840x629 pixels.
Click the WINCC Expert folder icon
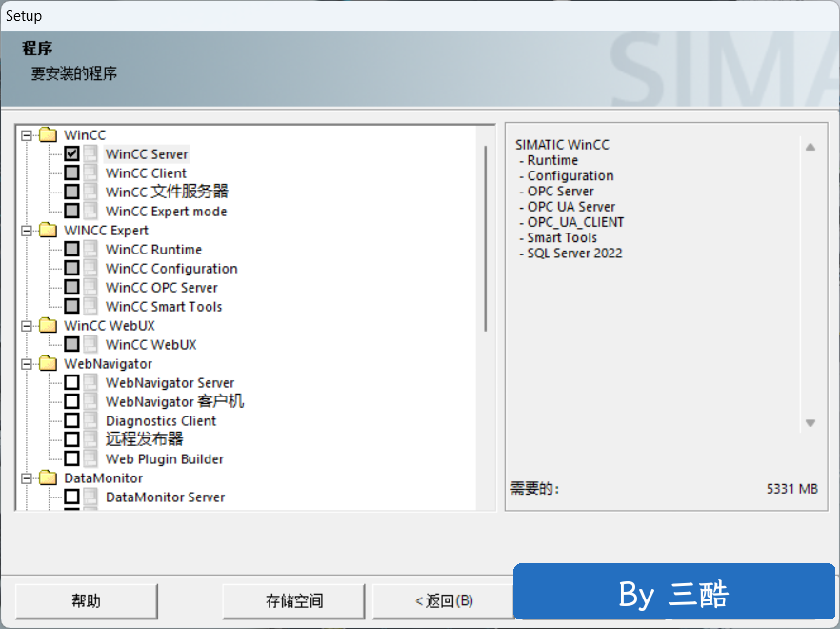(x=48, y=230)
